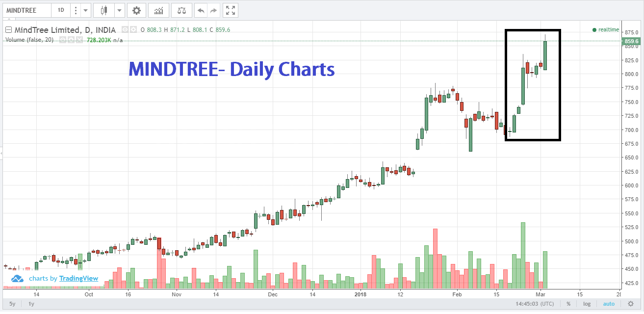Click the 750.0 price axis label
This screenshot has height=314, width=644.
632,102
